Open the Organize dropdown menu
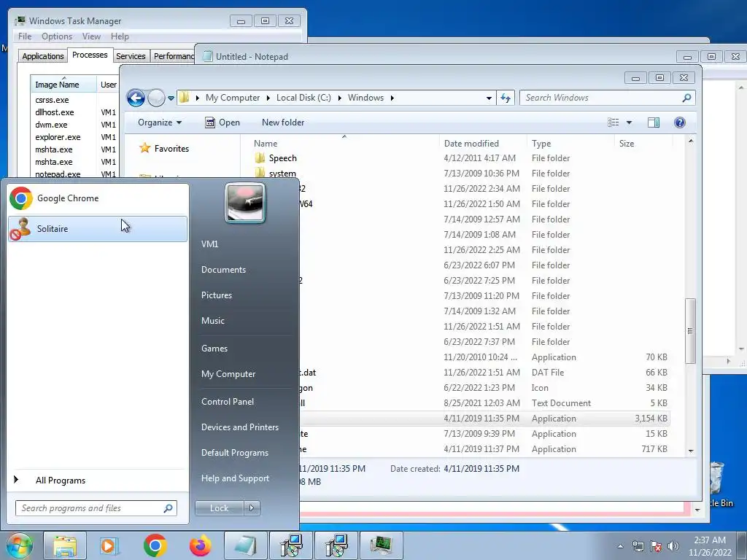The image size is (747, 560). pyautogui.click(x=160, y=122)
